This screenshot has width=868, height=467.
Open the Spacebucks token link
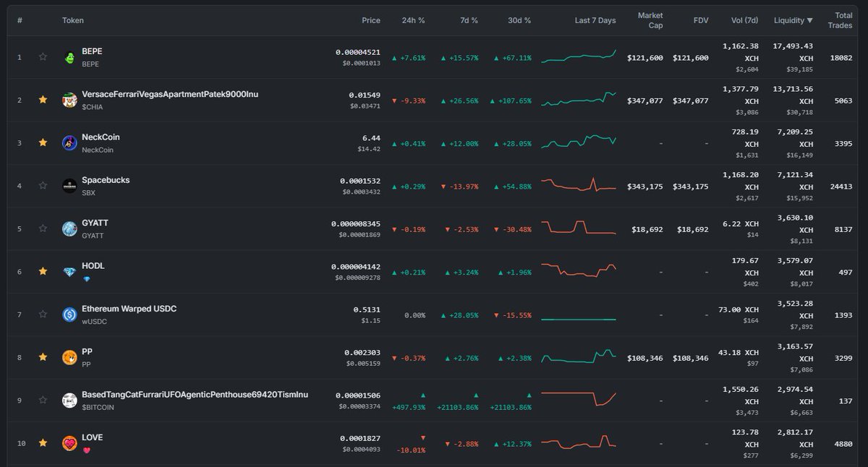106,180
